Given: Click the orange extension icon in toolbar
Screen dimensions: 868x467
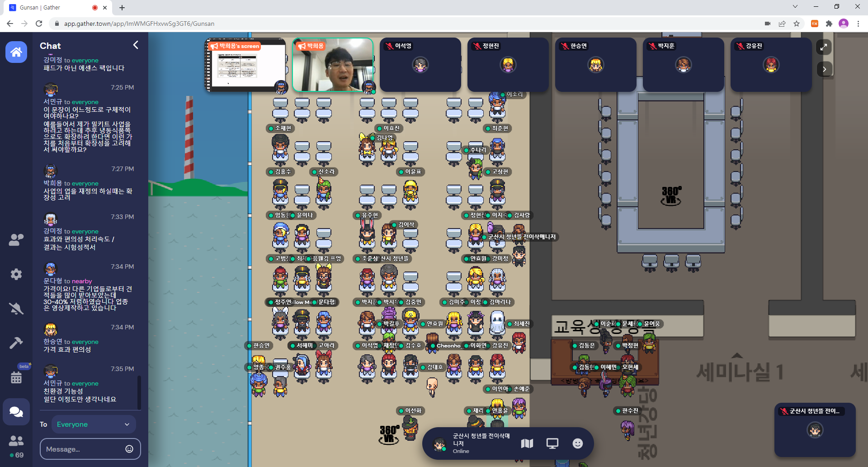Looking at the screenshot, I should tap(815, 24).
